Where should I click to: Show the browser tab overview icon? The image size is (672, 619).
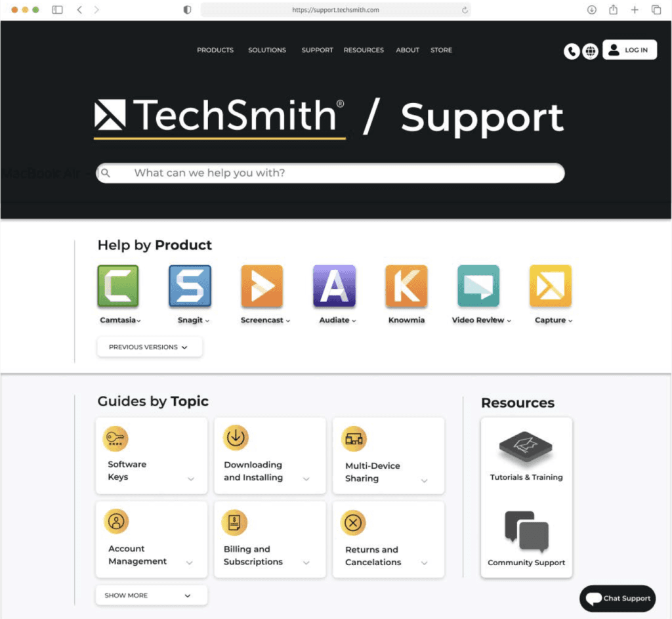[x=656, y=9]
